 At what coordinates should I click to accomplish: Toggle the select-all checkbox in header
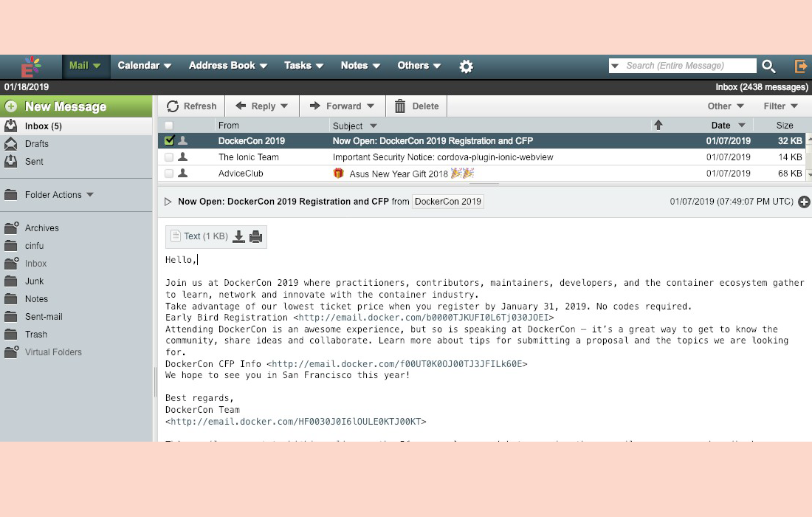point(169,126)
